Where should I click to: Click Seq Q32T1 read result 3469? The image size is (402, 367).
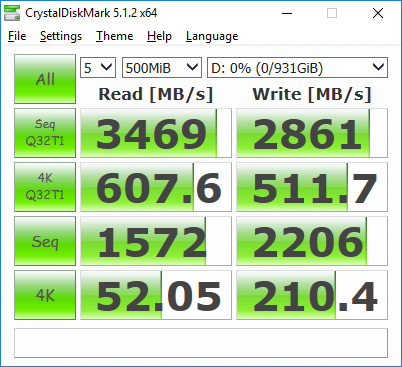tap(156, 133)
